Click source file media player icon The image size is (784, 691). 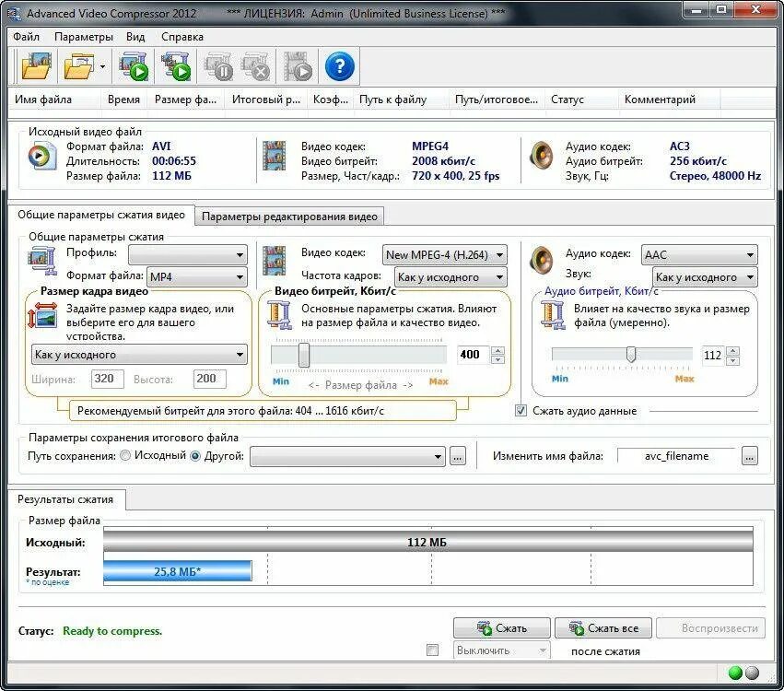tap(41, 156)
